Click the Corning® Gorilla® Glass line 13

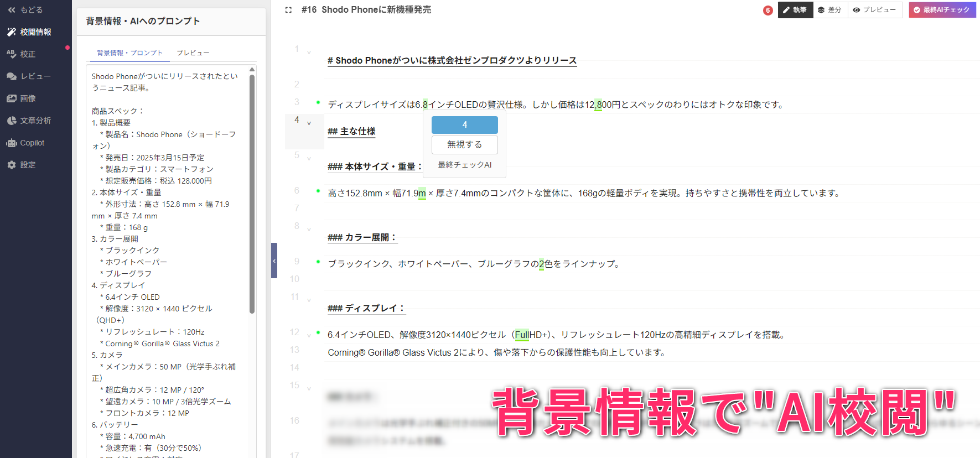coord(497,352)
